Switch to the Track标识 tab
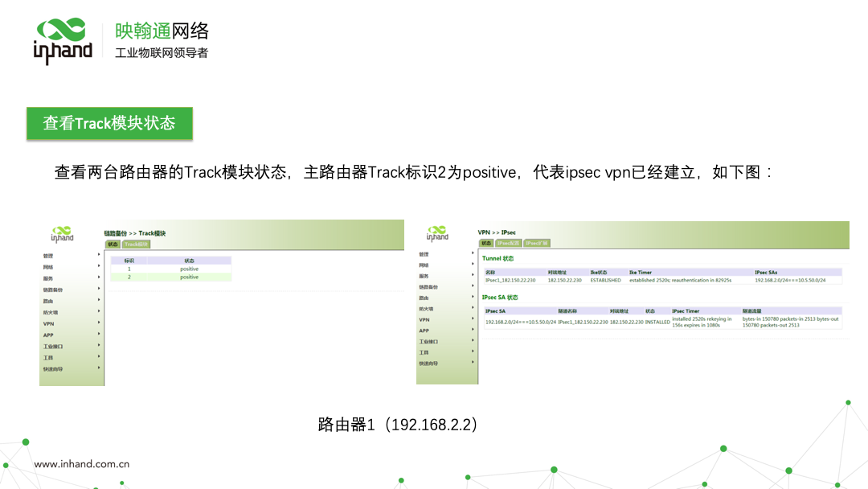This screenshot has height=489, width=868. click(x=136, y=244)
